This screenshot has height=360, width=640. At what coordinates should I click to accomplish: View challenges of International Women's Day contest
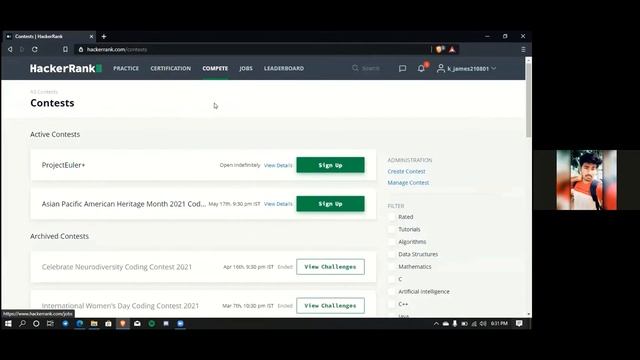[x=330, y=305]
